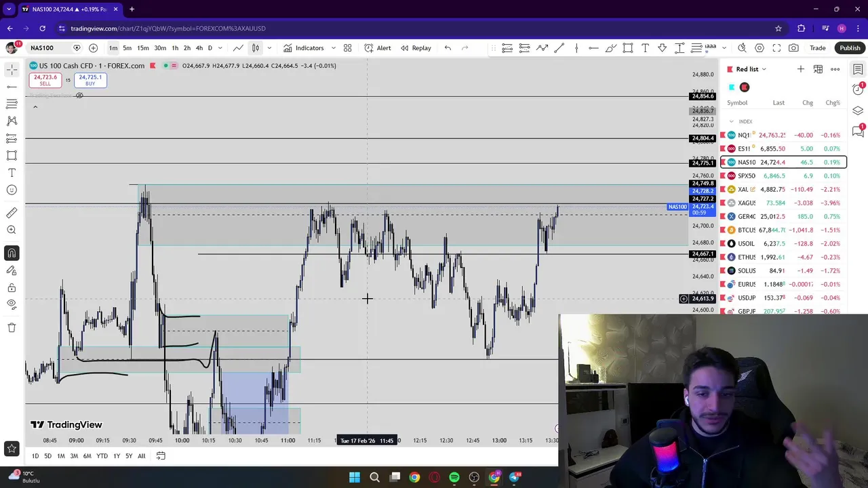Image resolution: width=868 pixels, height=488 pixels.
Task: Switch to the 5m timeframe
Action: click(127, 48)
